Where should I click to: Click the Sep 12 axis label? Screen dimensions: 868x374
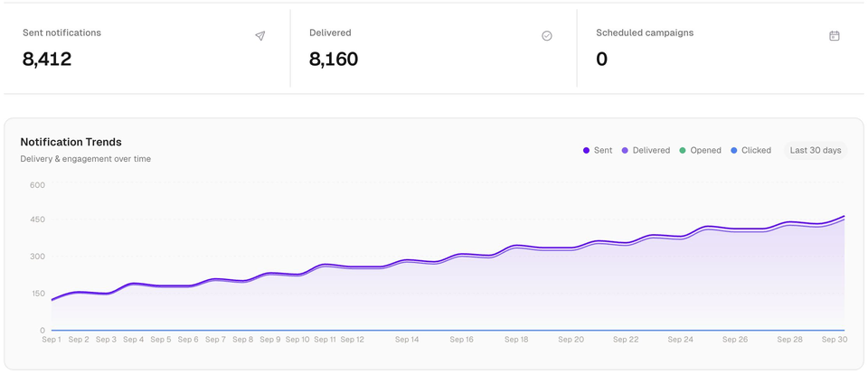click(352, 340)
